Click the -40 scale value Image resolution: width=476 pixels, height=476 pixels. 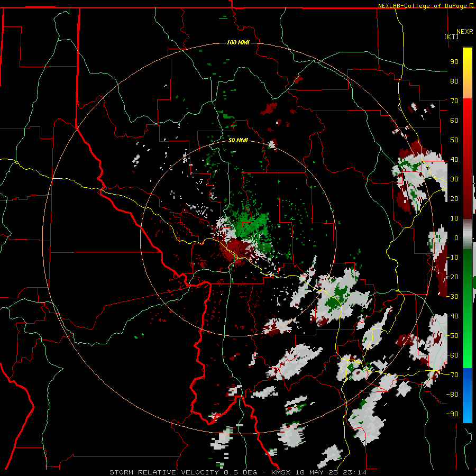coord(453,316)
